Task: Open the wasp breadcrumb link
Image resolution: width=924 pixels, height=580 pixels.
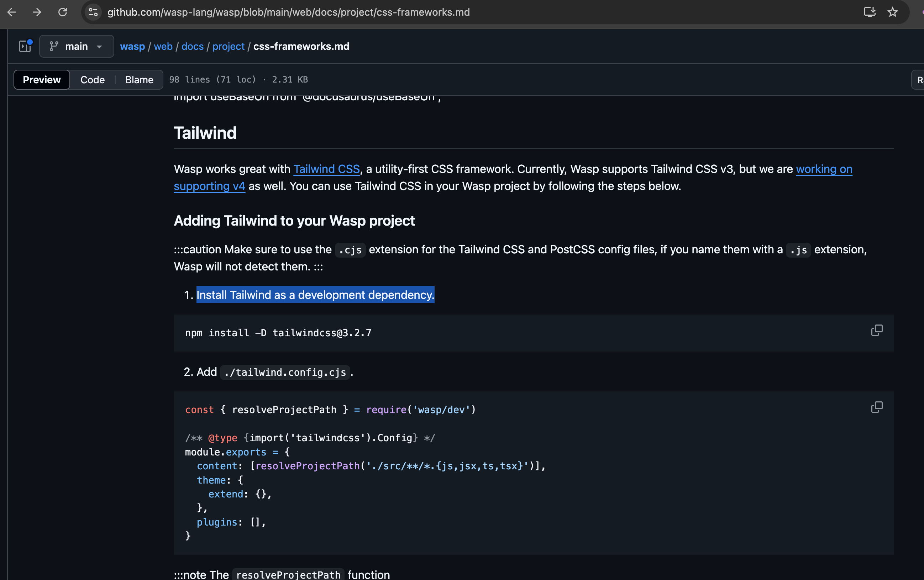Action: pyautogui.click(x=132, y=46)
